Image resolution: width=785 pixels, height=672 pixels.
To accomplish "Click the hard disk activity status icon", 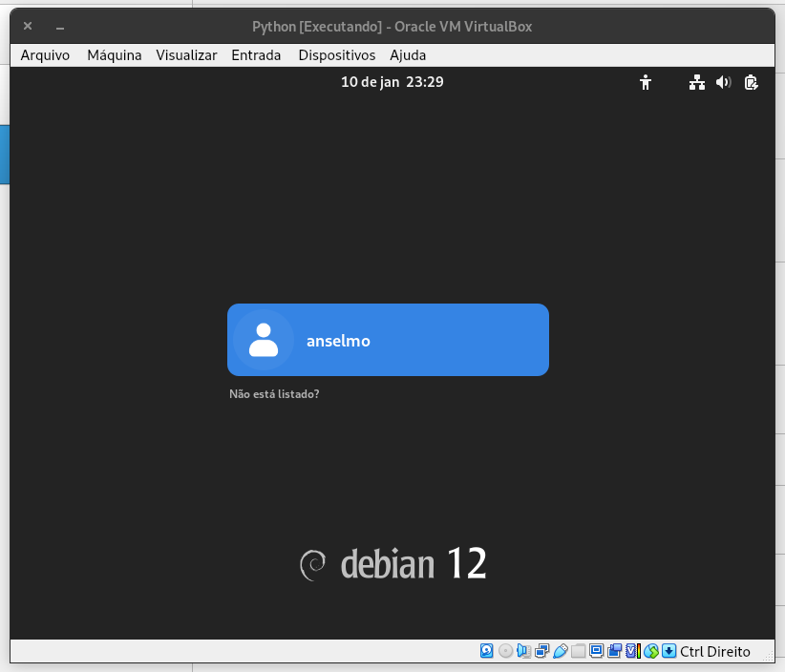I will [487, 650].
